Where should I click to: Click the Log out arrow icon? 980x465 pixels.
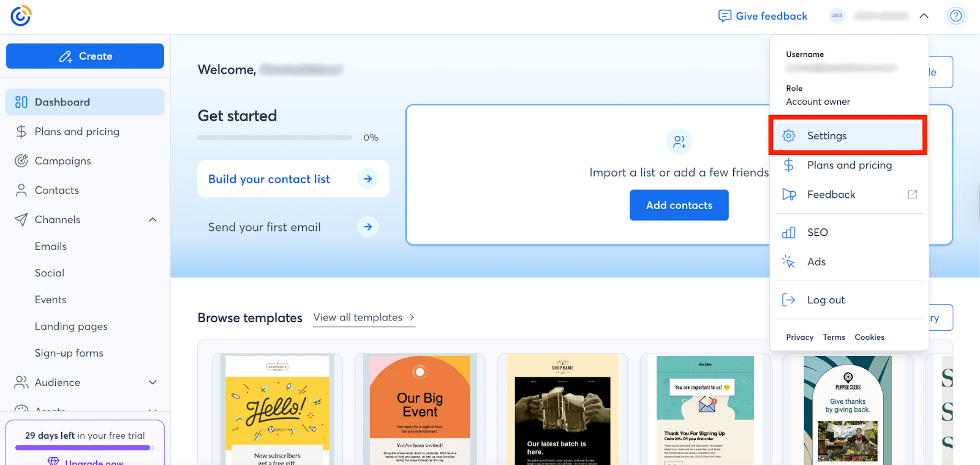(789, 300)
